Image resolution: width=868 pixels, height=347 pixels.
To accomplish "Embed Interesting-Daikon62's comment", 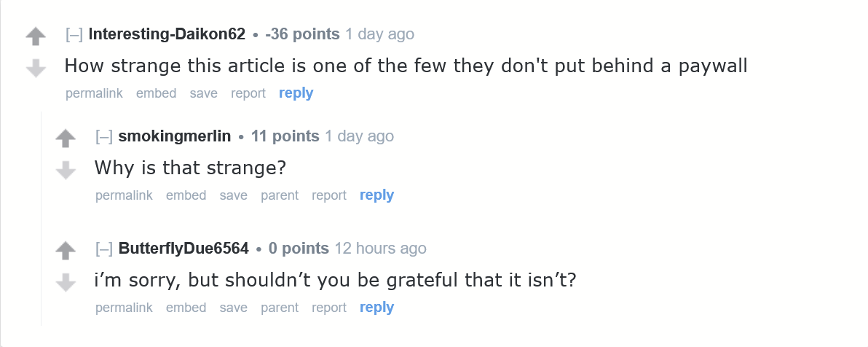I will (x=156, y=93).
